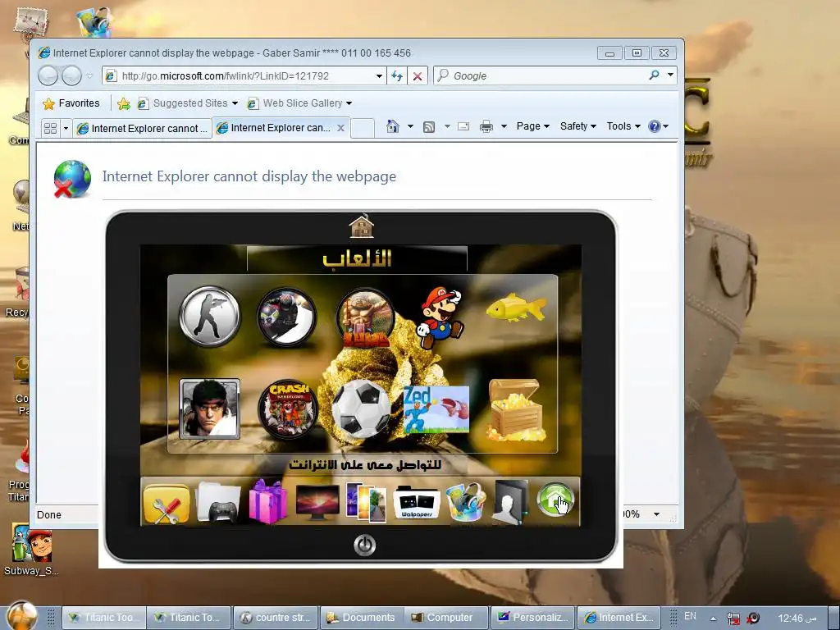
Task: Click the Read Mail toolbar icon
Action: (x=463, y=126)
